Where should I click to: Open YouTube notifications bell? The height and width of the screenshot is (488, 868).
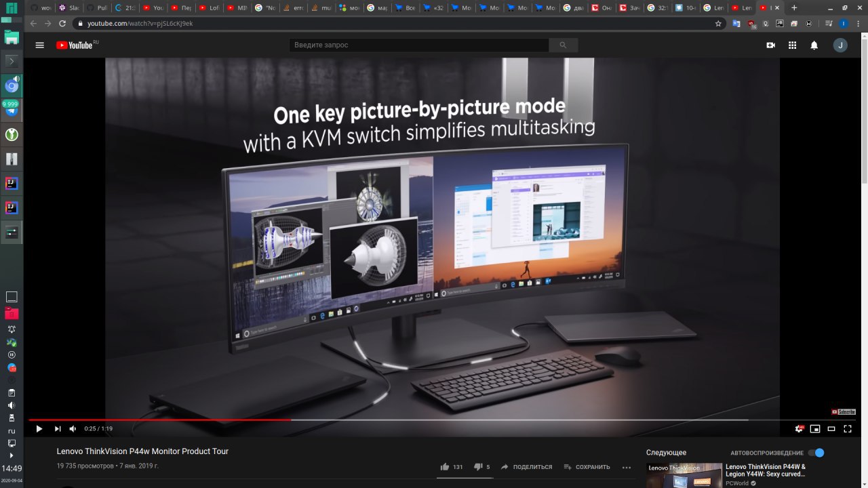point(814,45)
